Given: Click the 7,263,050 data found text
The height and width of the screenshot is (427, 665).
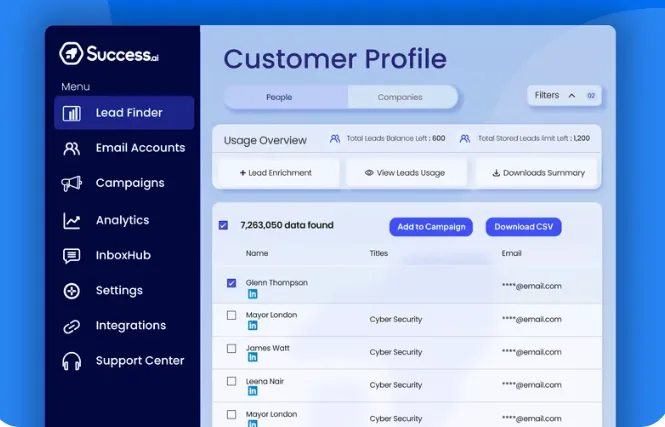Looking at the screenshot, I should click(x=287, y=225).
